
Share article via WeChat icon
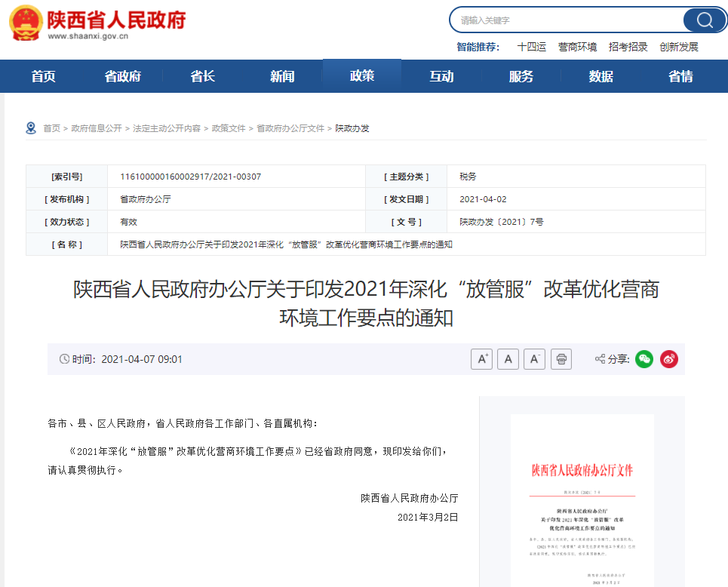coord(644,359)
